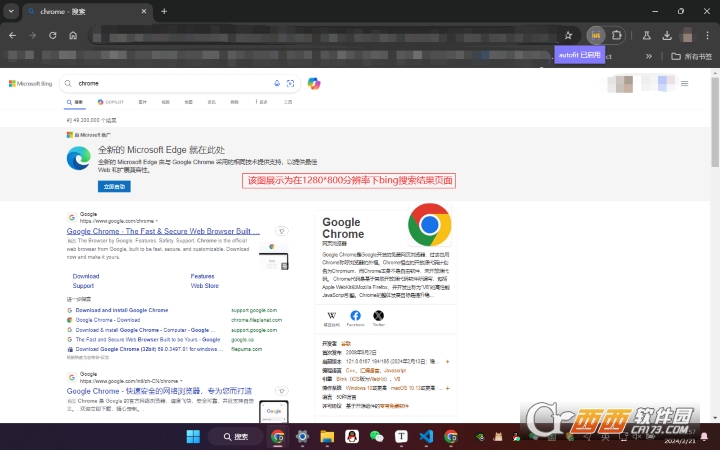This screenshot has height=450, width=720.
Task: Open Google Chrome - The Fast & Secure result
Action: click(x=163, y=231)
